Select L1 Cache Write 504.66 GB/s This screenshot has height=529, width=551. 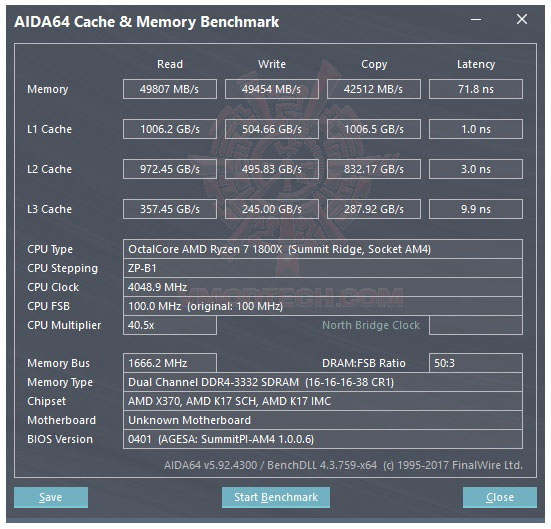272,129
